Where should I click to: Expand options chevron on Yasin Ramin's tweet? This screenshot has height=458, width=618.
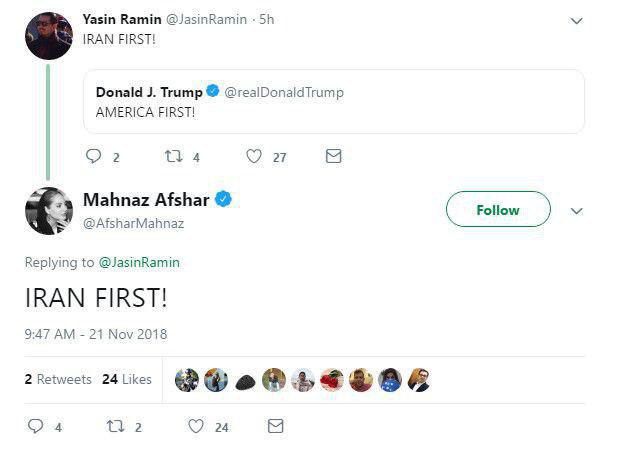[x=576, y=20]
